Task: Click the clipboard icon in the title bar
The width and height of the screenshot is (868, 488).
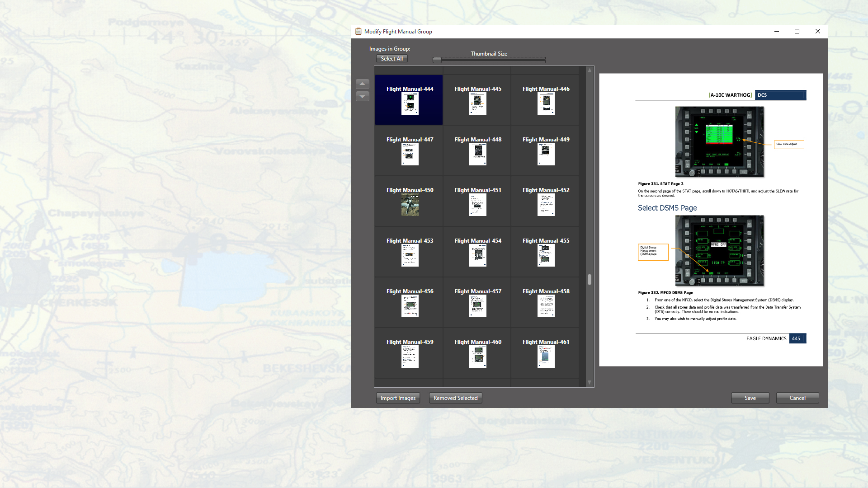Action: pos(359,31)
